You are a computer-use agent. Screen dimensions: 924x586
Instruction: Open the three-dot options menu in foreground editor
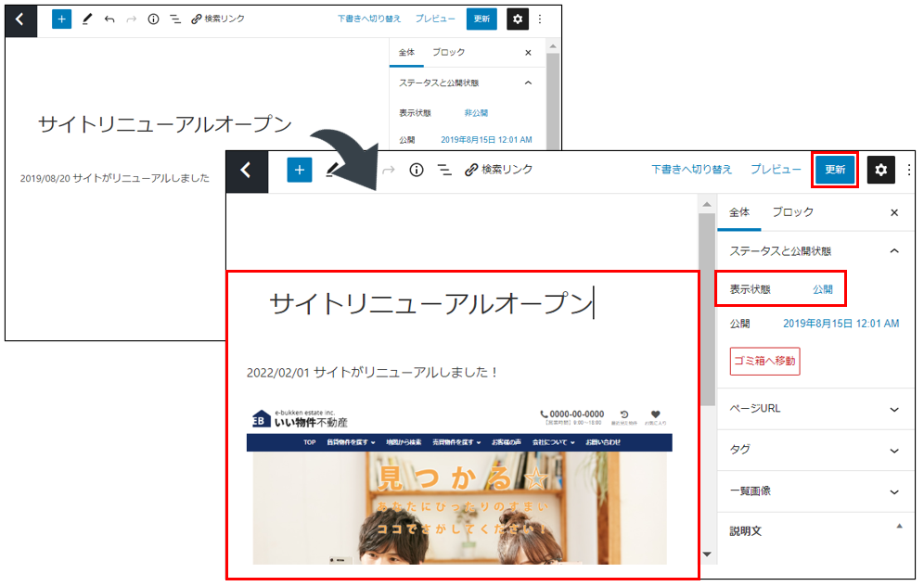point(909,170)
